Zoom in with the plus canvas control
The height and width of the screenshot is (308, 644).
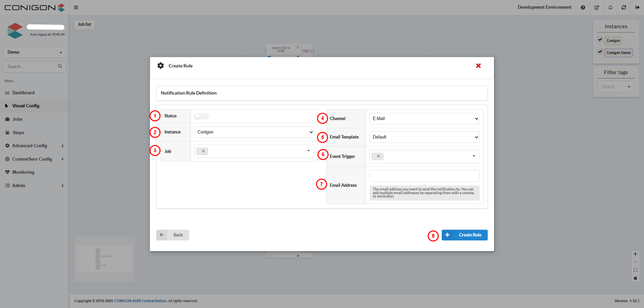coord(635,254)
